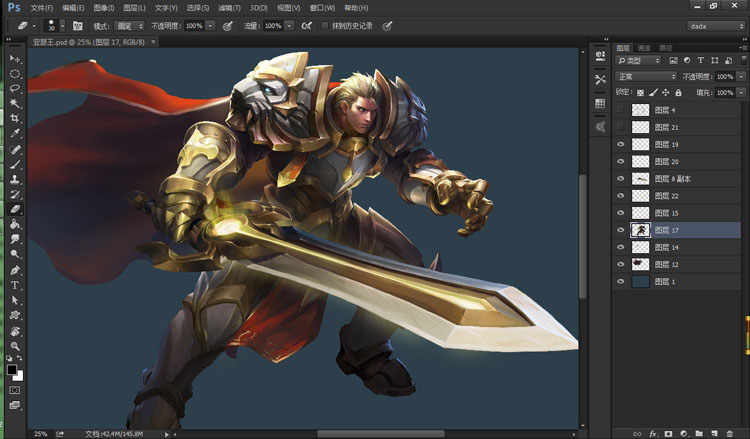This screenshot has height=439, width=750.
Task: Open the 滤镜(T) menu
Action: [229, 8]
